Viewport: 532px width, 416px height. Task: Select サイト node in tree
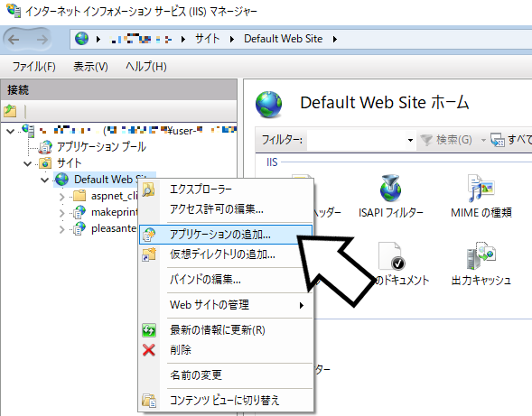(x=69, y=163)
